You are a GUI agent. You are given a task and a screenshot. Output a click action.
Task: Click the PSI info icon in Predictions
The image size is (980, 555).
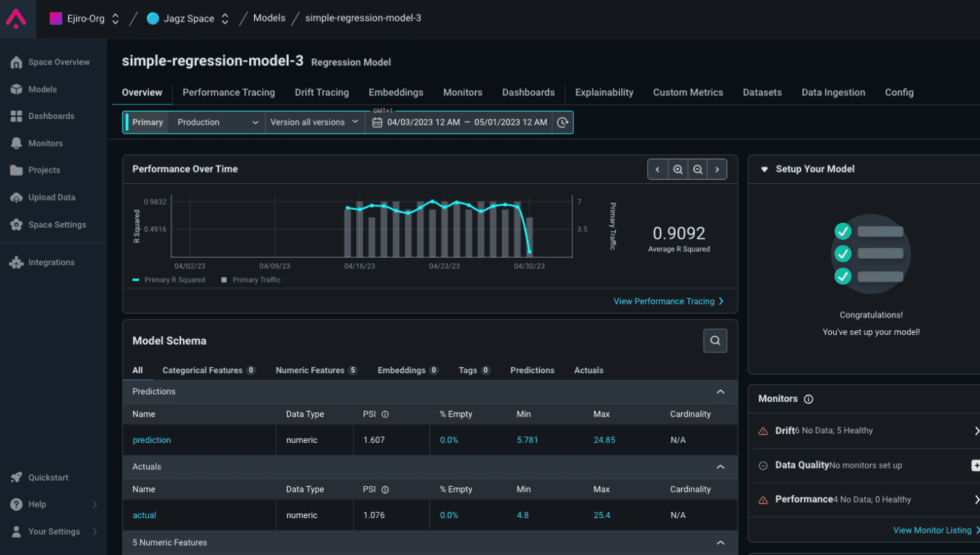pyautogui.click(x=385, y=414)
